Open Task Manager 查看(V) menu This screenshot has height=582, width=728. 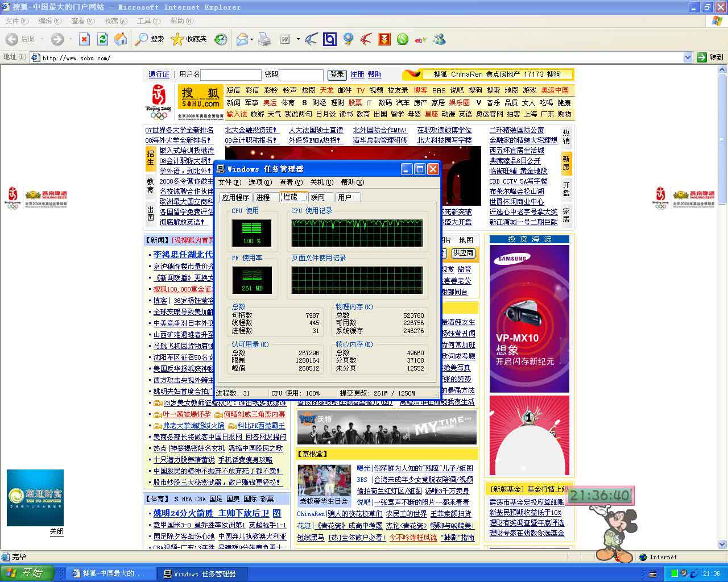click(291, 182)
